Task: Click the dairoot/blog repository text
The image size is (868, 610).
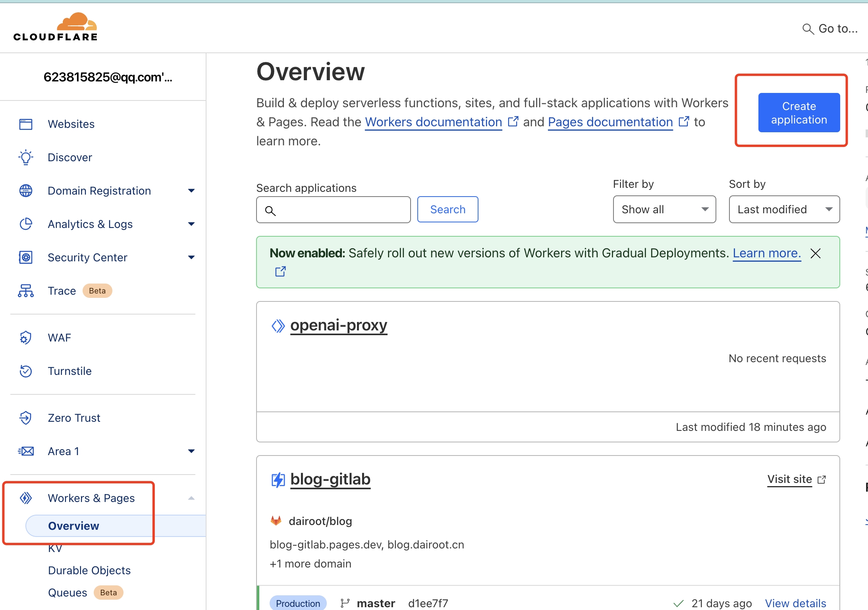Action: click(320, 521)
